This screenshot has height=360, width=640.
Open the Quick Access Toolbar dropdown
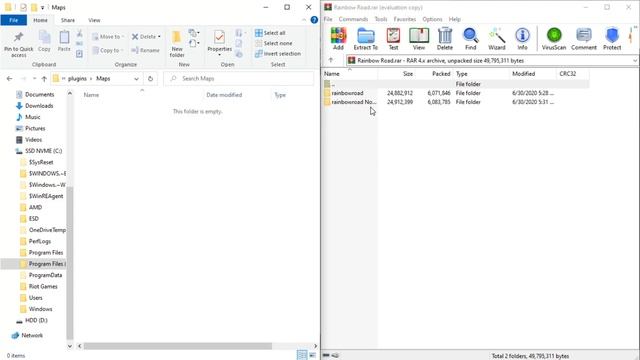point(42,8)
